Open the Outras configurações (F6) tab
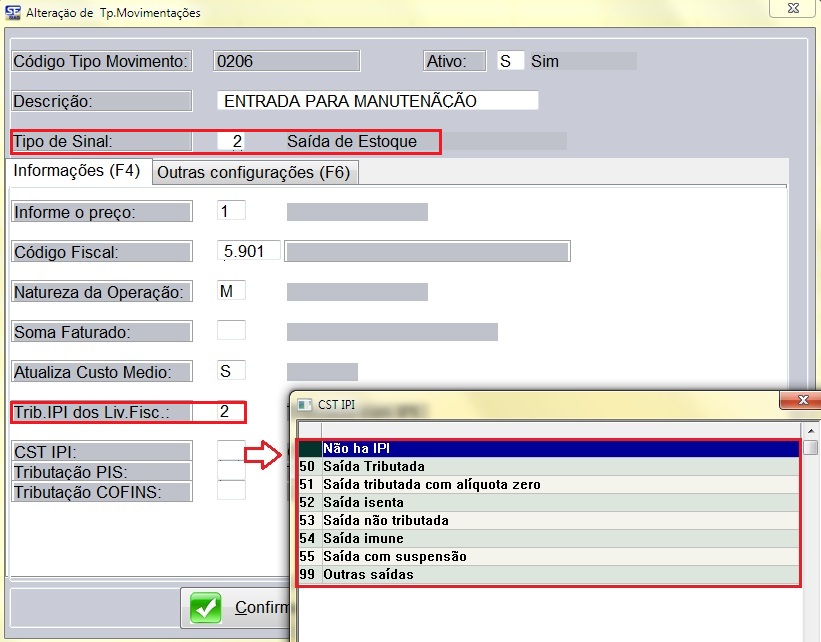The width and height of the screenshot is (821, 642). [x=254, y=172]
